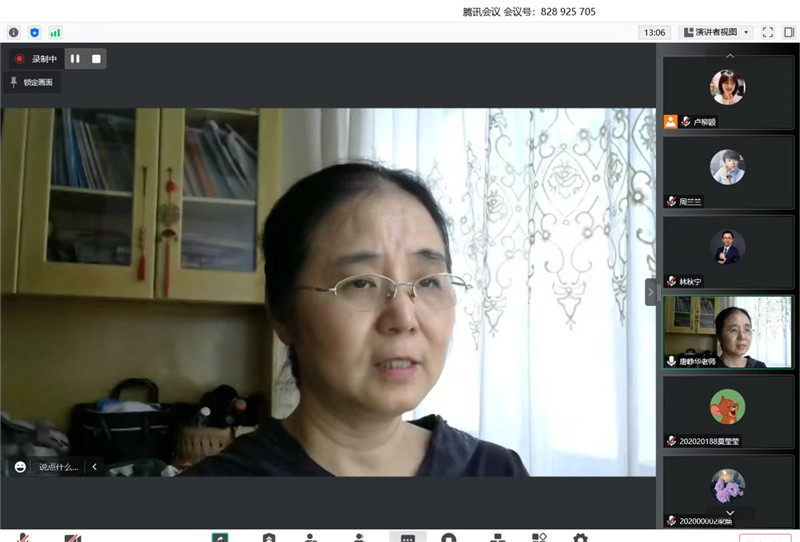
Task: Turn on the camera in bottom toolbar
Action: [x=72, y=537]
